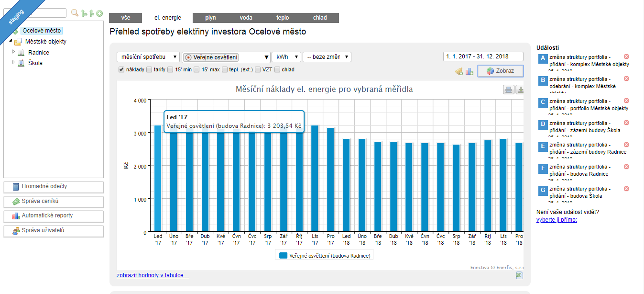Viewport: 644px width, 294px height.
Task: Click the green add circle icon above tree
Action: point(99,13)
